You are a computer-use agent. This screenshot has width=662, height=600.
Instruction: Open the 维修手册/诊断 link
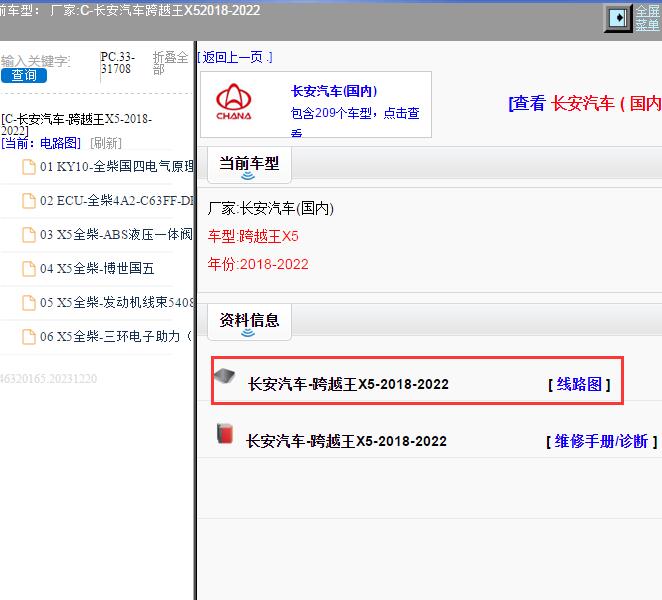[x=601, y=441]
